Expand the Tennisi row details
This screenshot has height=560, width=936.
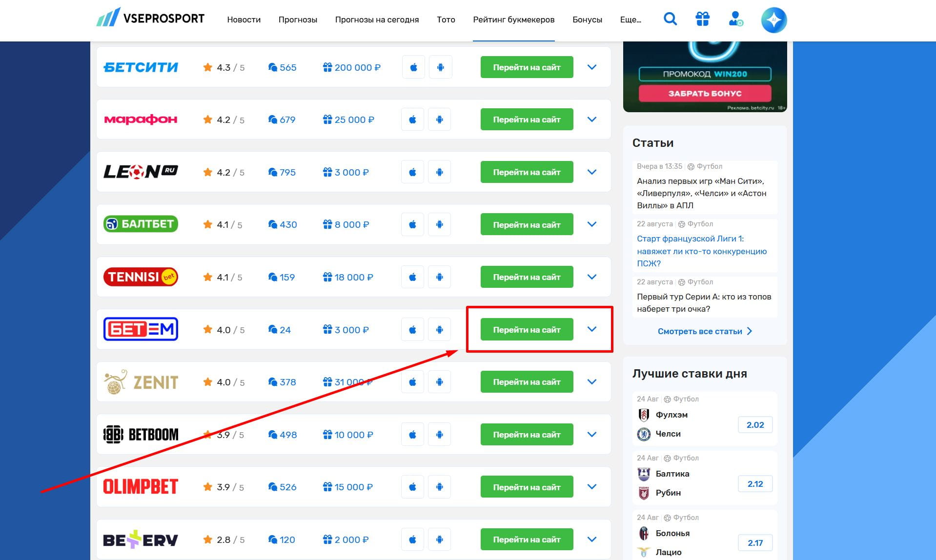click(592, 277)
